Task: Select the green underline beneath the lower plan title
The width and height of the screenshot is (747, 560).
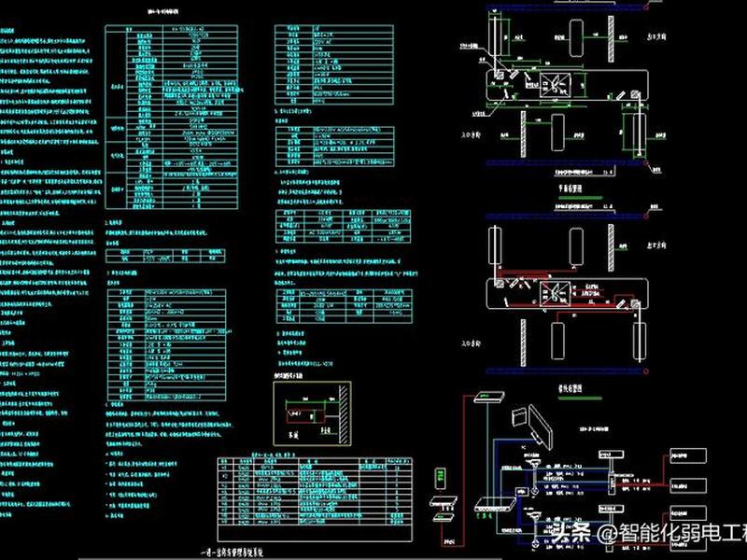Action: click(x=580, y=398)
